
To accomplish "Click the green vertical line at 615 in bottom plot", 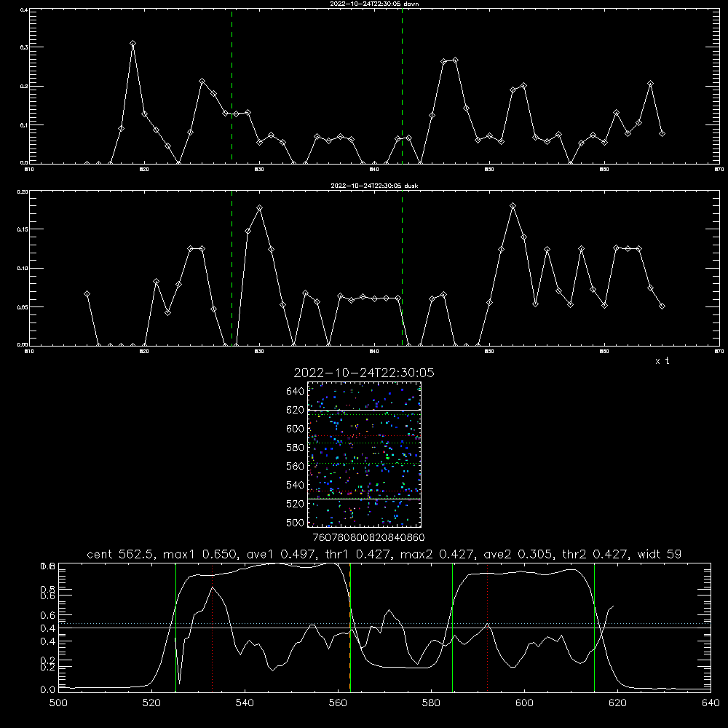I will (594, 628).
